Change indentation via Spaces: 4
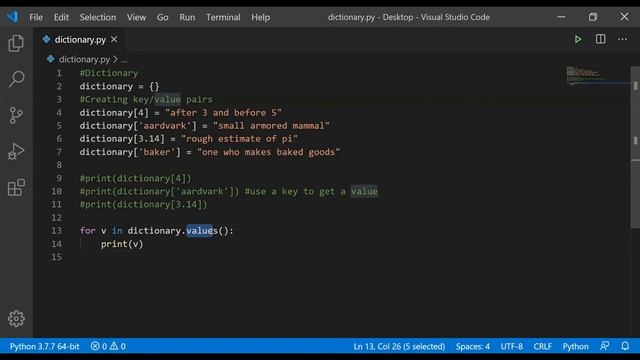Viewport: 640px width, 360px height. point(473,346)
